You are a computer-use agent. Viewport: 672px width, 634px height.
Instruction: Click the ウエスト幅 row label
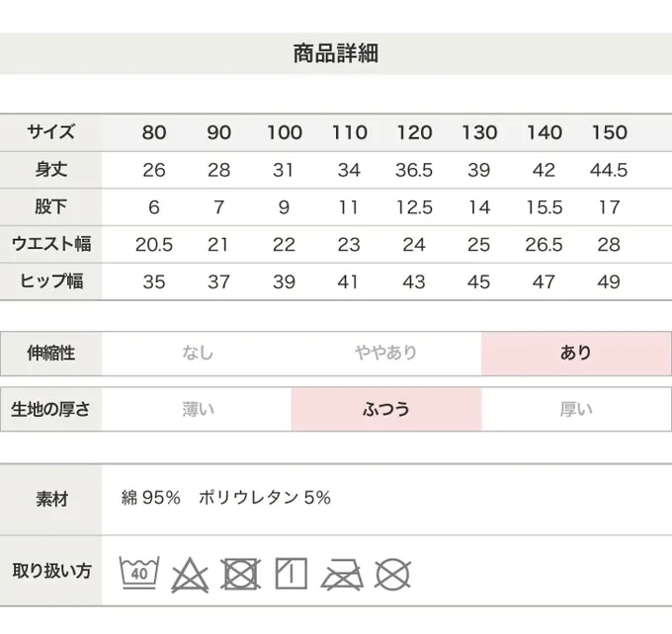[x=51, y=244]
